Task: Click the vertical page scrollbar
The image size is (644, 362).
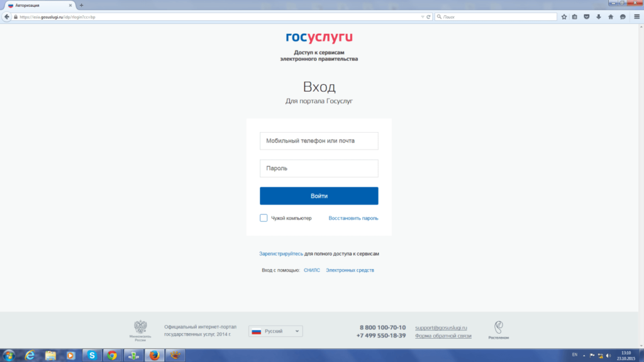Action: pos(641,186)
